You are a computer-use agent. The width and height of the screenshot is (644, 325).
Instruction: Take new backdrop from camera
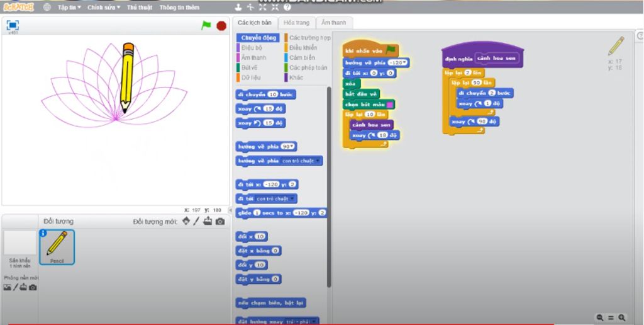tap(33, 287)
